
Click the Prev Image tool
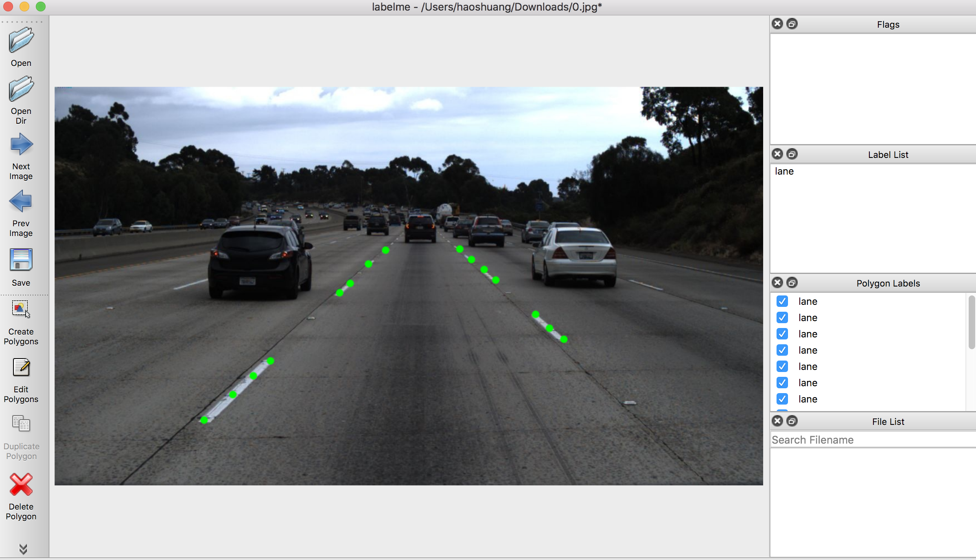pos(22,211)
